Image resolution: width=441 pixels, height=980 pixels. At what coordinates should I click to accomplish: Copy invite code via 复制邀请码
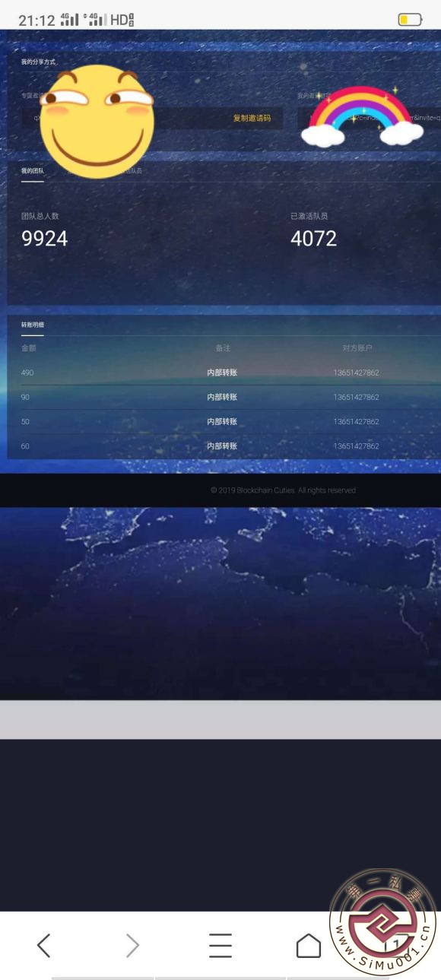coord(252,119)
